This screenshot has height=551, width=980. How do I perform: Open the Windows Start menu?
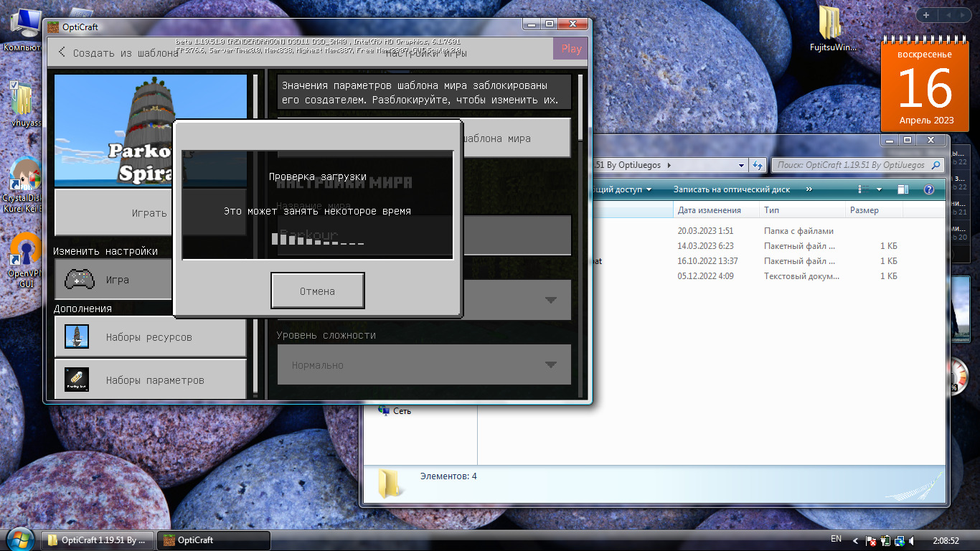pos(19,540)
